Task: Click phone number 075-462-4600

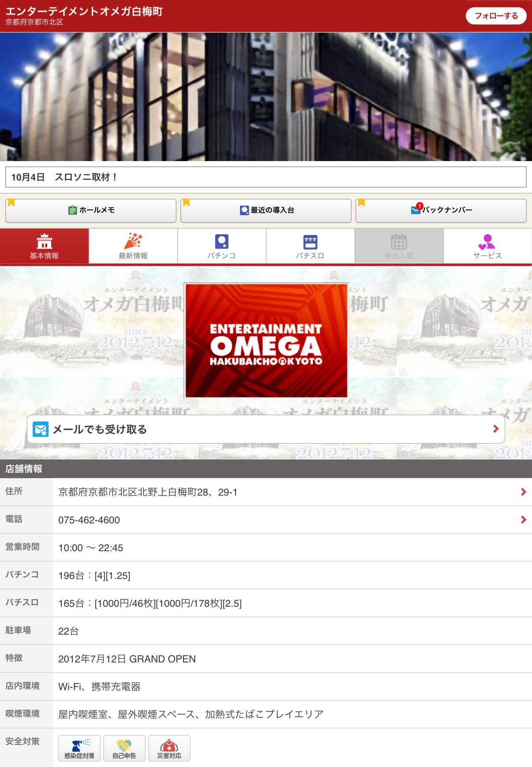Action: (x=89, y=520)
